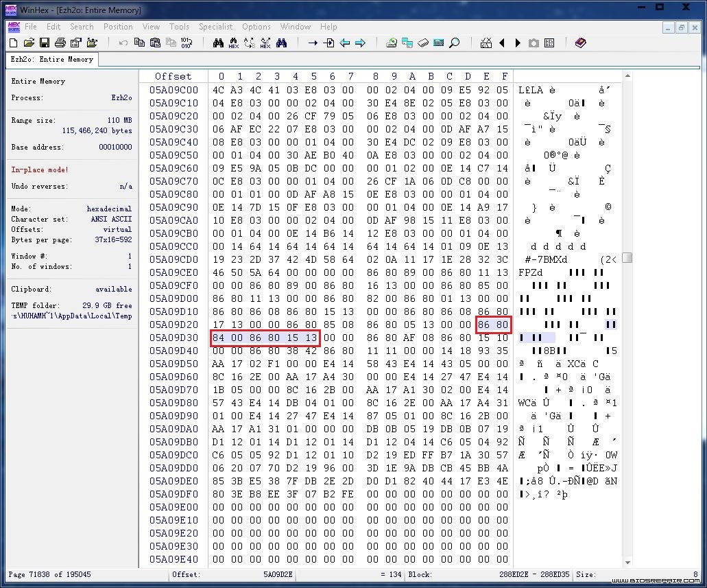Image resolution: width=707 pixels, height=588 pixels.
Task: Click the New file icon
Action: point(14,43)
